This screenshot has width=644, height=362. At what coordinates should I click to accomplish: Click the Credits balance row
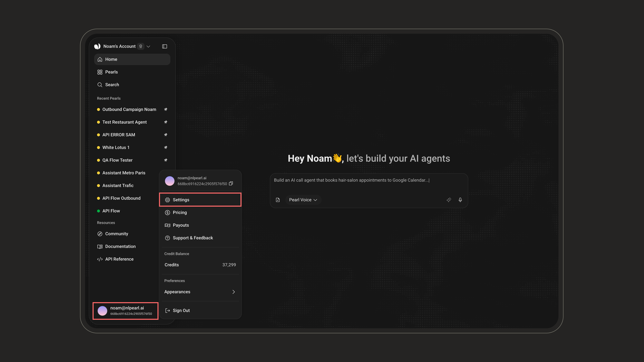click(200, 265)
